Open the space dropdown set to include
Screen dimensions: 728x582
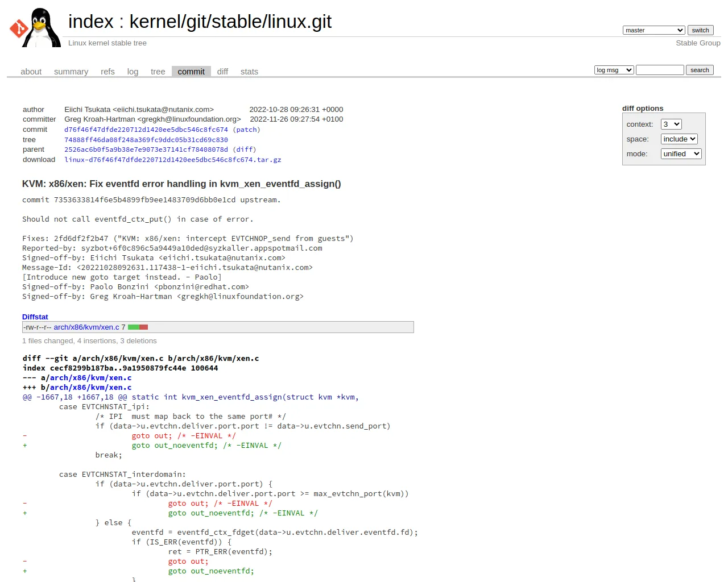click(x=679, y=139)
